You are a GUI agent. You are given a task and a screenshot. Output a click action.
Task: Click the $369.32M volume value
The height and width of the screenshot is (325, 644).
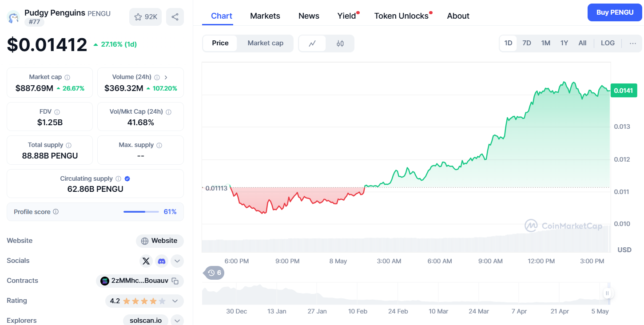point(124,88)
